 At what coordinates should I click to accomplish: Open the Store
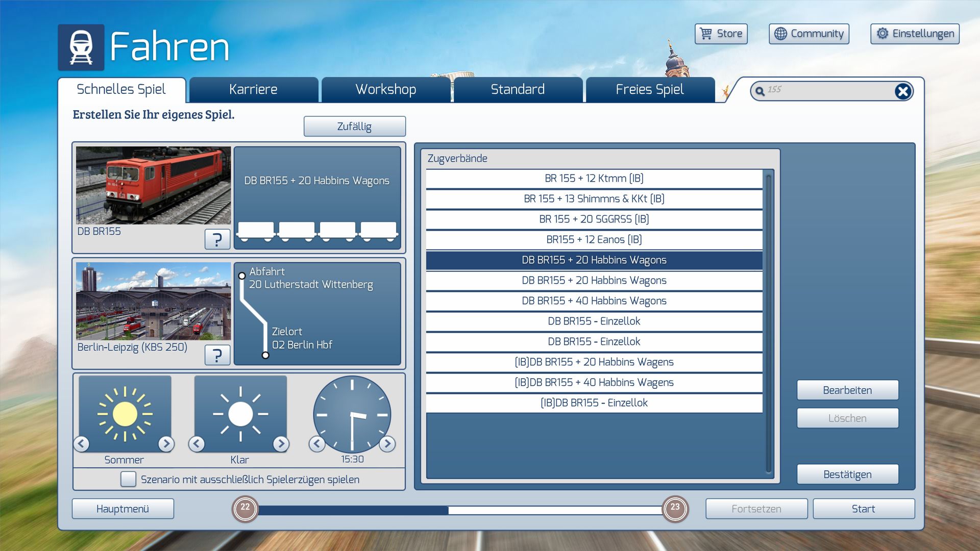[x=721, y=34]
